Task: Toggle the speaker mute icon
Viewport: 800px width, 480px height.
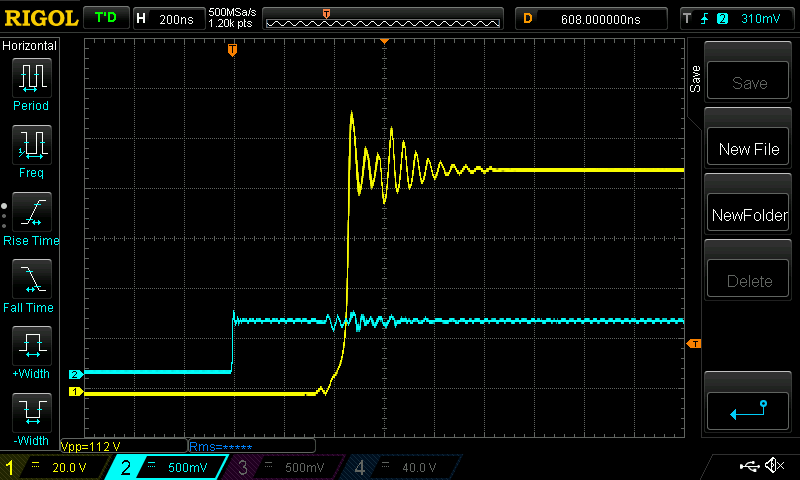Action: pos(774,466)
